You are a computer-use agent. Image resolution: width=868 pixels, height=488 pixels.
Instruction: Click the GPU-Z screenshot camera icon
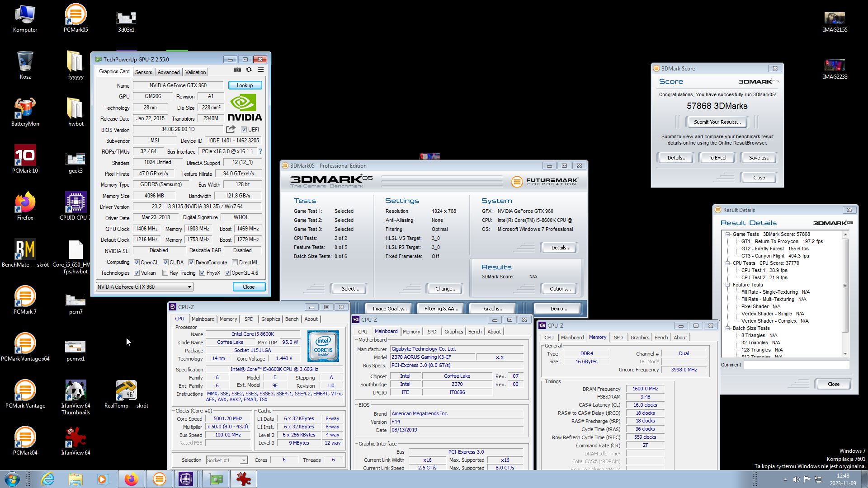pos(237,70)
